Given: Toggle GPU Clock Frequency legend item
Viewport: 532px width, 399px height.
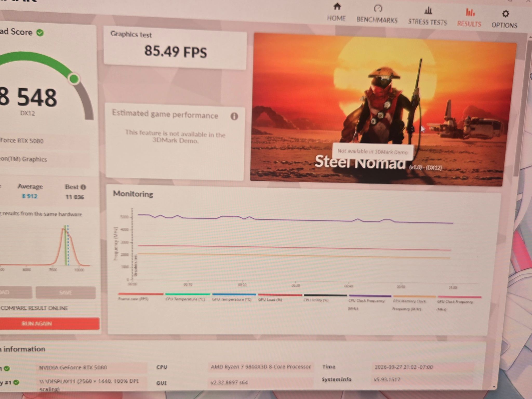Looking at the screenshot, I should (459, 303).
